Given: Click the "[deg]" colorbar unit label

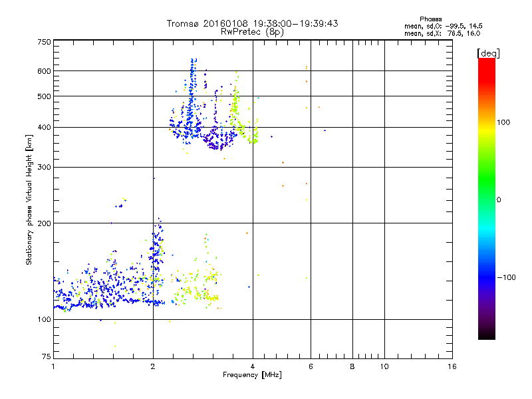Looking at the screenshot, I should (488, 53).
